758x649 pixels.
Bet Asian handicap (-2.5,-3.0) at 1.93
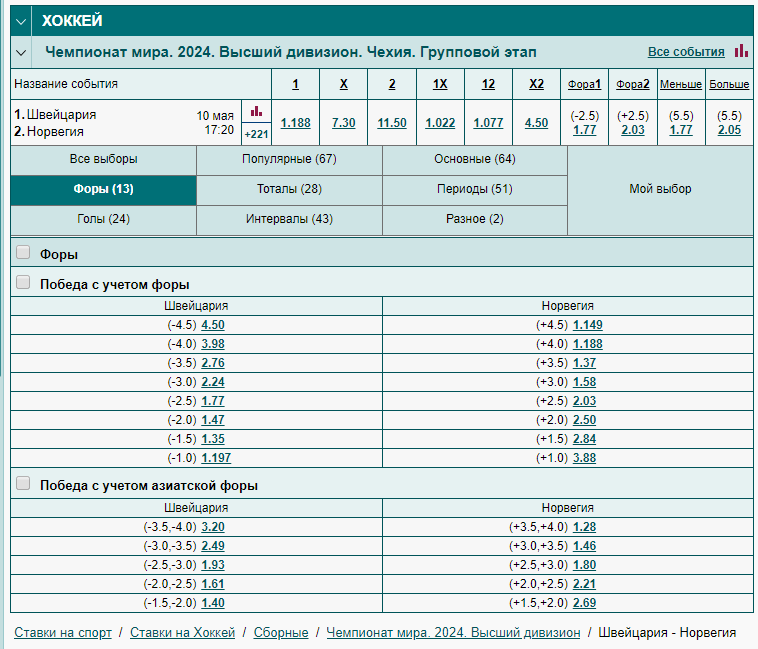[213, 565]
